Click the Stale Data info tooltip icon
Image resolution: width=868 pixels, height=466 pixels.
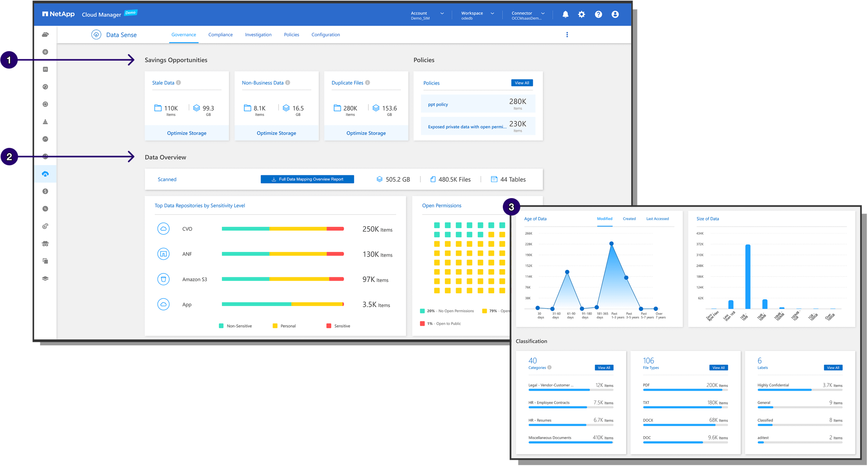tap(179, 82)
